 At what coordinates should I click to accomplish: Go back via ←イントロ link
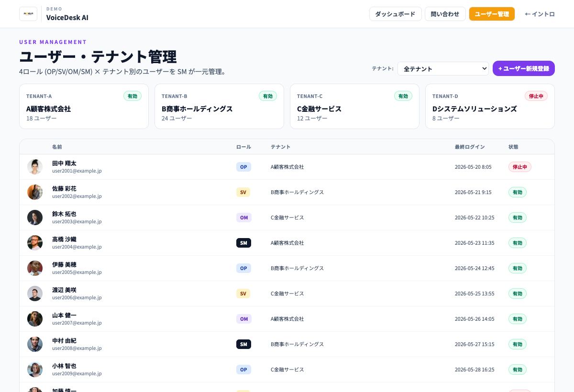(540, 14)
